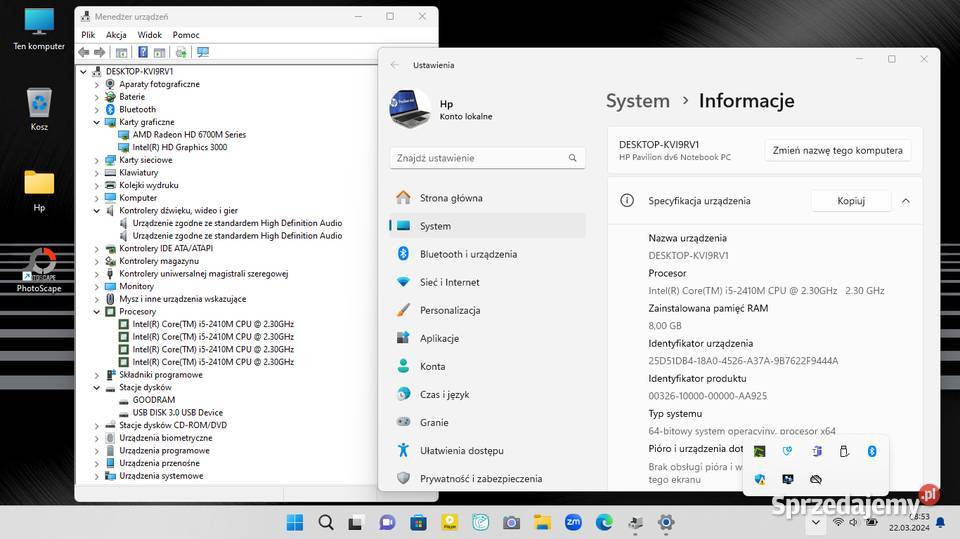This screenshot has width=960, height=539.
Task: Open Task View on the taskbar
Action: coord(356,522)
